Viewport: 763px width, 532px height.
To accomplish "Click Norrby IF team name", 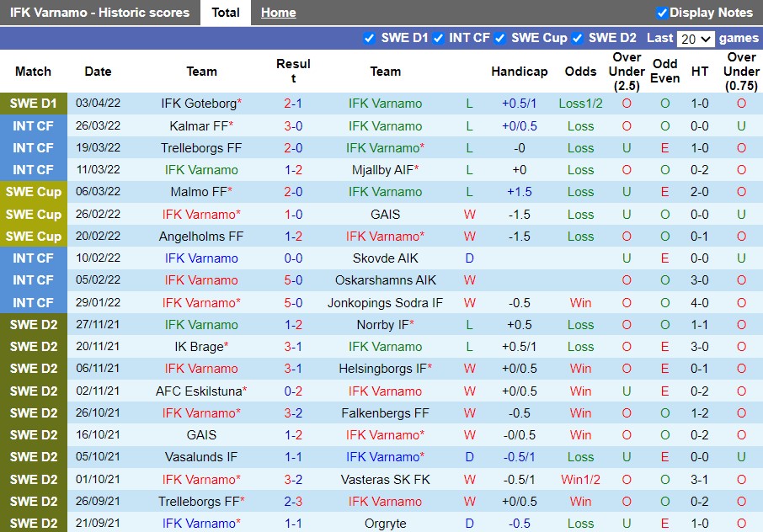I will (385, 325).
